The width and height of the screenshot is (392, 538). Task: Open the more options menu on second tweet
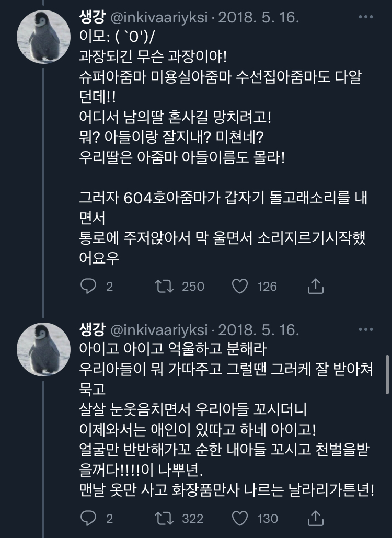[366, 329]
